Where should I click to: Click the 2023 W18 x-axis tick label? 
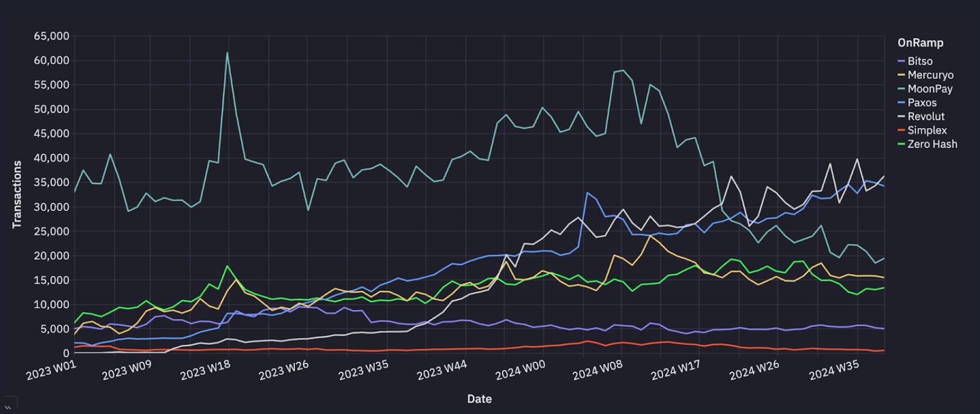tap(205, 371)
